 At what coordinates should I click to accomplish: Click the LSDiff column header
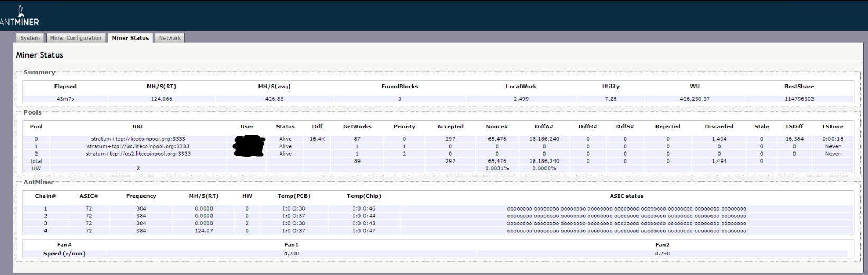pos(794,127)
